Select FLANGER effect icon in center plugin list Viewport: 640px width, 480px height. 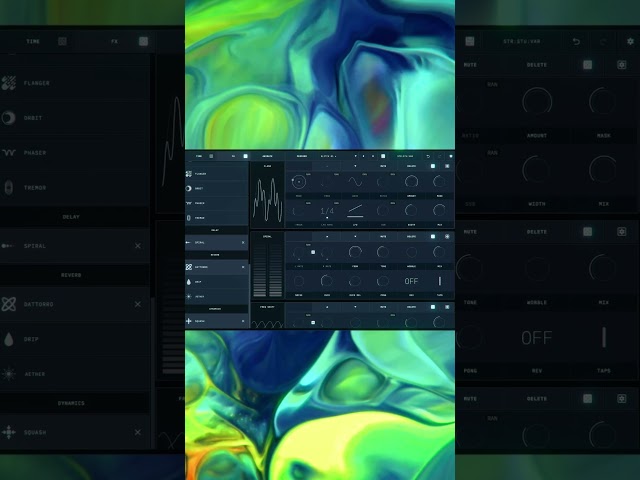(189, 174)
